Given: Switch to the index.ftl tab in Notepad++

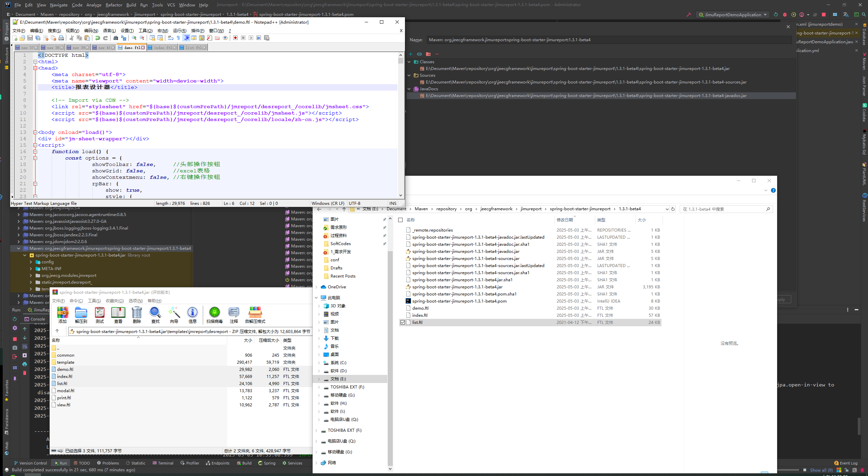Looking at the screenshot, I should tap(163, 48).
